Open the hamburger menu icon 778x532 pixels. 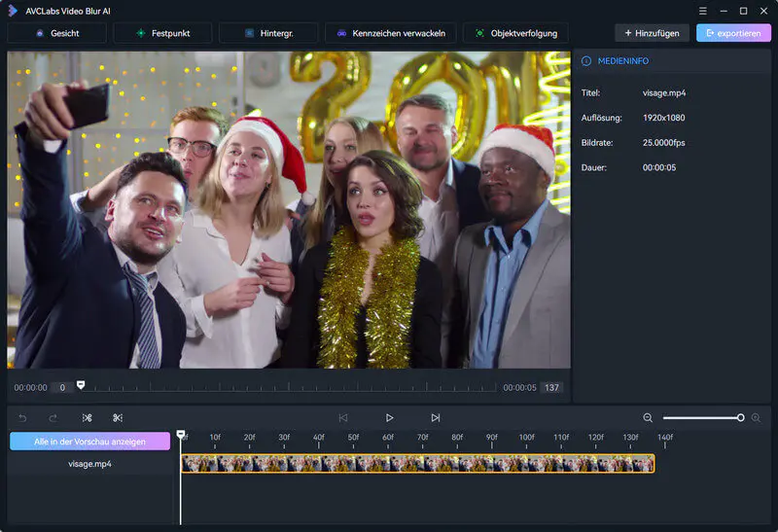pos(702,11)
